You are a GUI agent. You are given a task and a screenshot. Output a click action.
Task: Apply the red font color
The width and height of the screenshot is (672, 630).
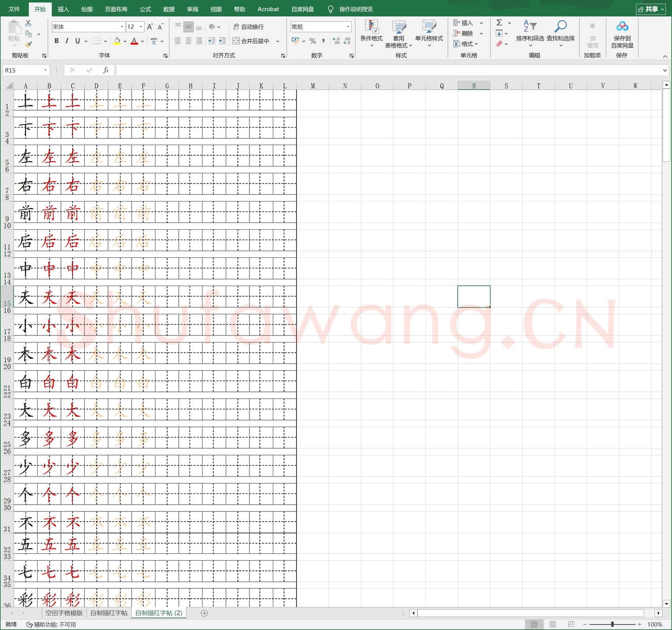click(134, 41)
